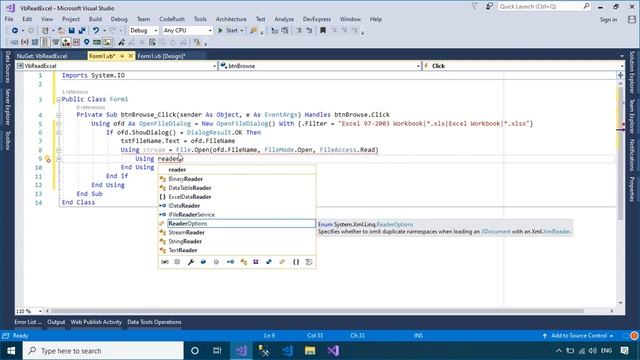Select IDataReader in the IntelliSense list
This screenshot has height=360, width=640.
click(x=237, y=206)
